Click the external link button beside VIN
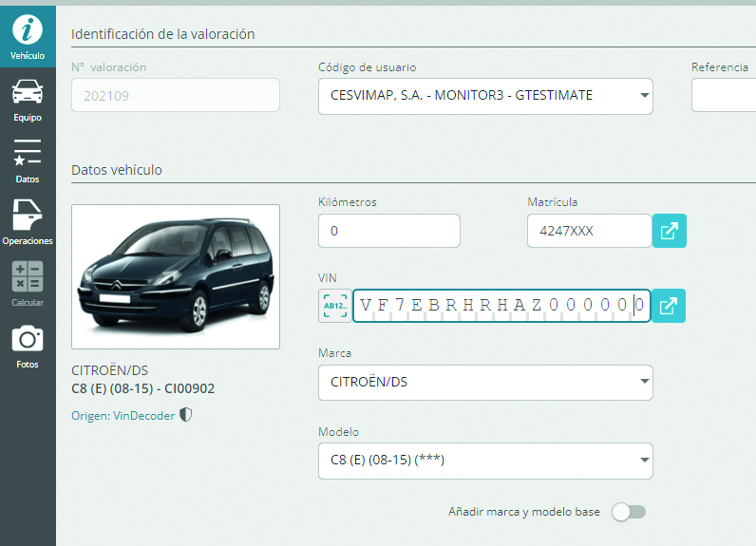This screenshot has width=756, height=546. point(669,306)
